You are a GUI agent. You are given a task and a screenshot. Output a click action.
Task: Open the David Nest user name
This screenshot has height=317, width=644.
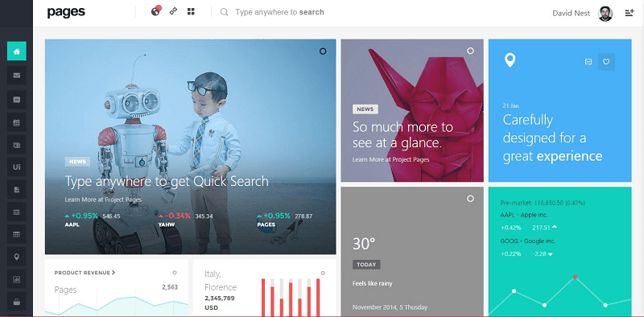571,13
